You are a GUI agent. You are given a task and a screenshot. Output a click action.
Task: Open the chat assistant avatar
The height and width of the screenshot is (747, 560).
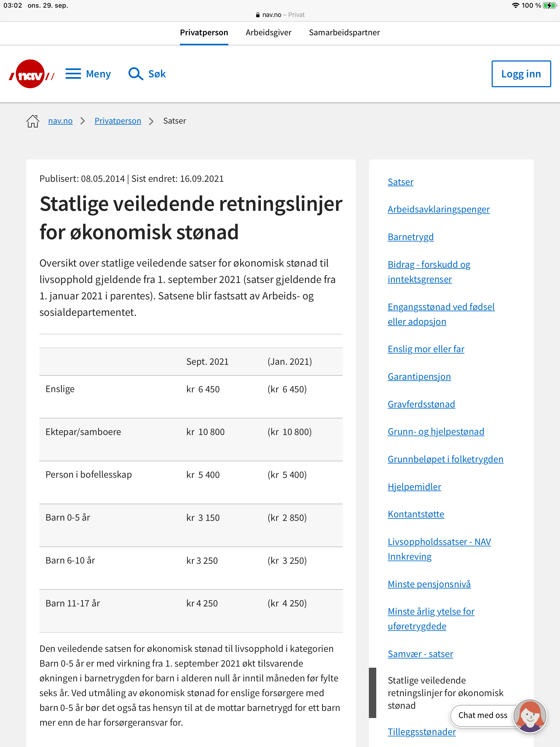click(x=530, y=716)
